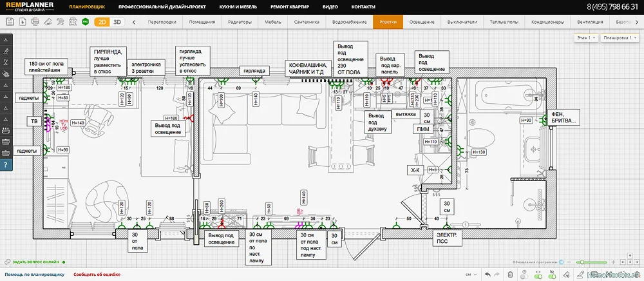Open the см units dropdown
The height and width of the screenshot is (281, 644).
pos(471,275)
